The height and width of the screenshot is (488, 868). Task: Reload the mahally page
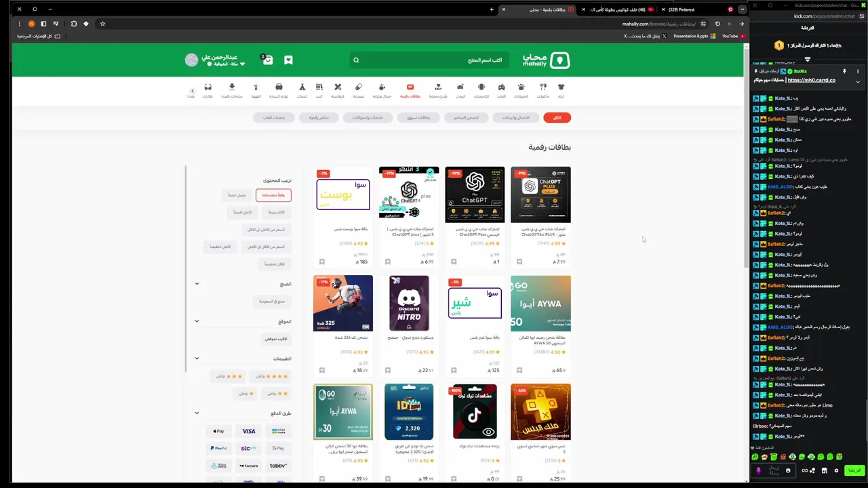(x=717, y=24)
